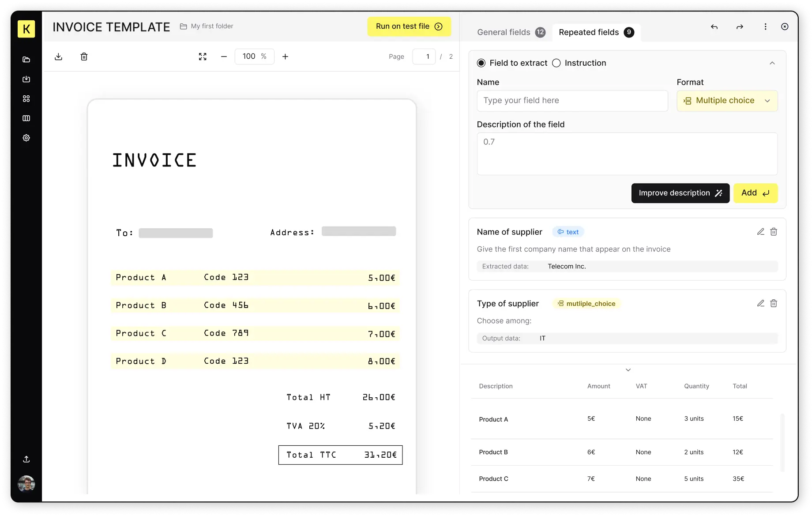Open the three-dot options menu
Viewport: 812px width, 516px height.
[766, 26]
